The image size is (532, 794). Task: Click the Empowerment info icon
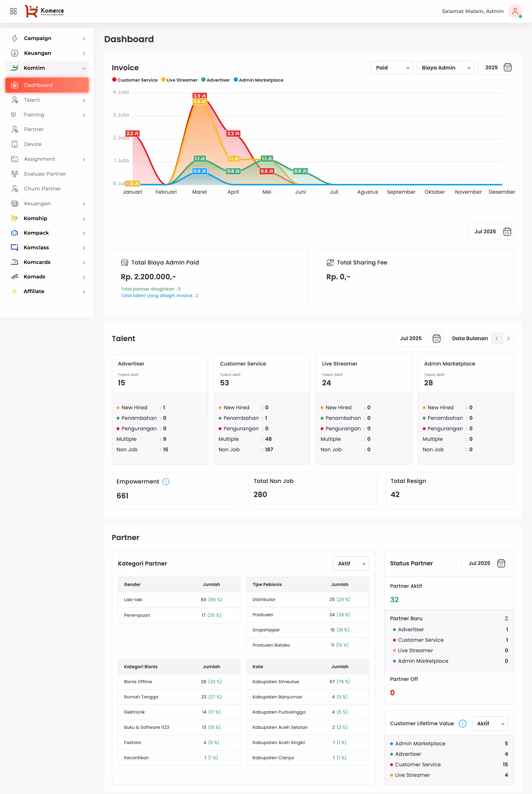pos(166,481)
